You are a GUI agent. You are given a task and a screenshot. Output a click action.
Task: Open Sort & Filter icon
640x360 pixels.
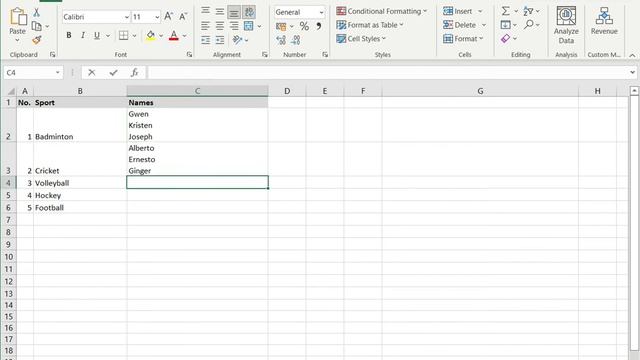(x=529, y=11)
